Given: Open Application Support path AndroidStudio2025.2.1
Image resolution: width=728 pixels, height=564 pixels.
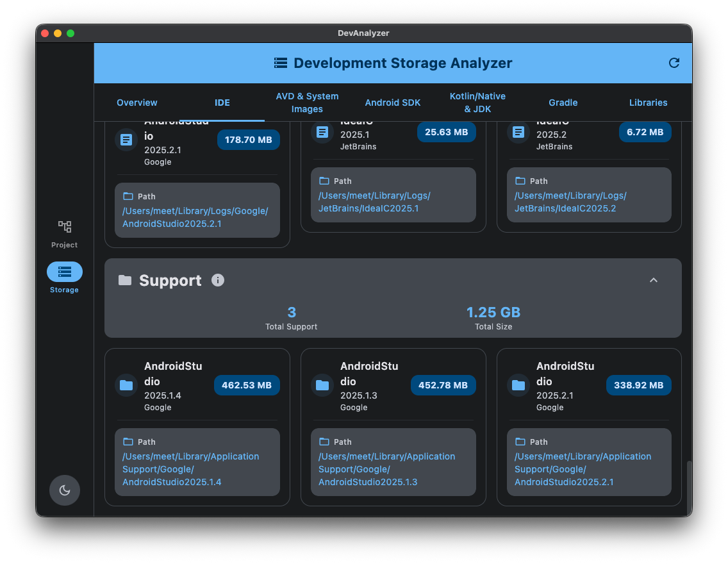Looking at the screenshot, I should pos(583,469).
